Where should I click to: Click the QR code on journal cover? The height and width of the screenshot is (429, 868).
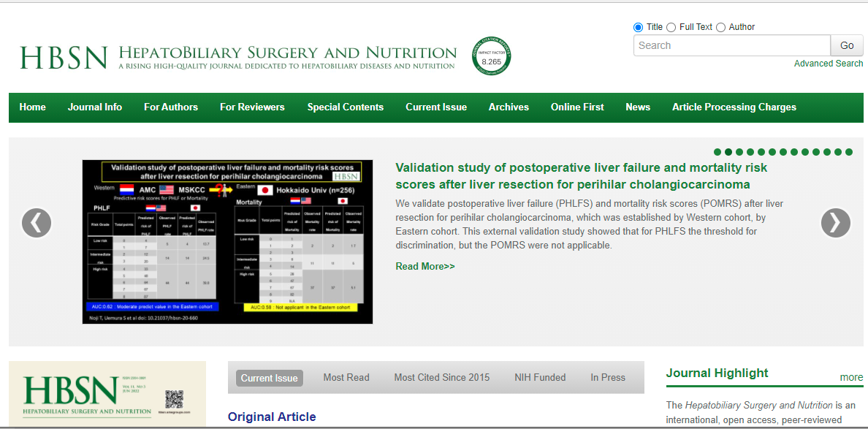174,399
